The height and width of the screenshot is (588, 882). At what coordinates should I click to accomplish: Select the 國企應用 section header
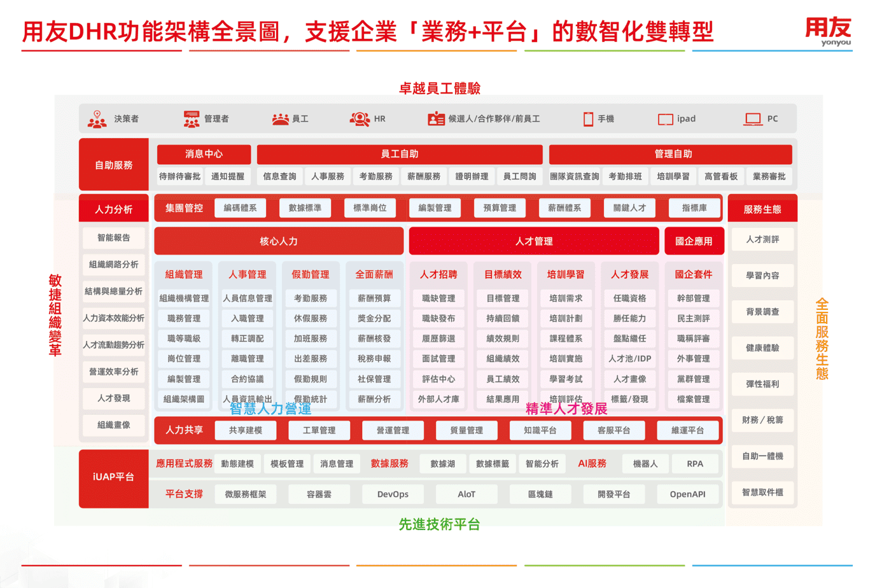click(694, 241)
